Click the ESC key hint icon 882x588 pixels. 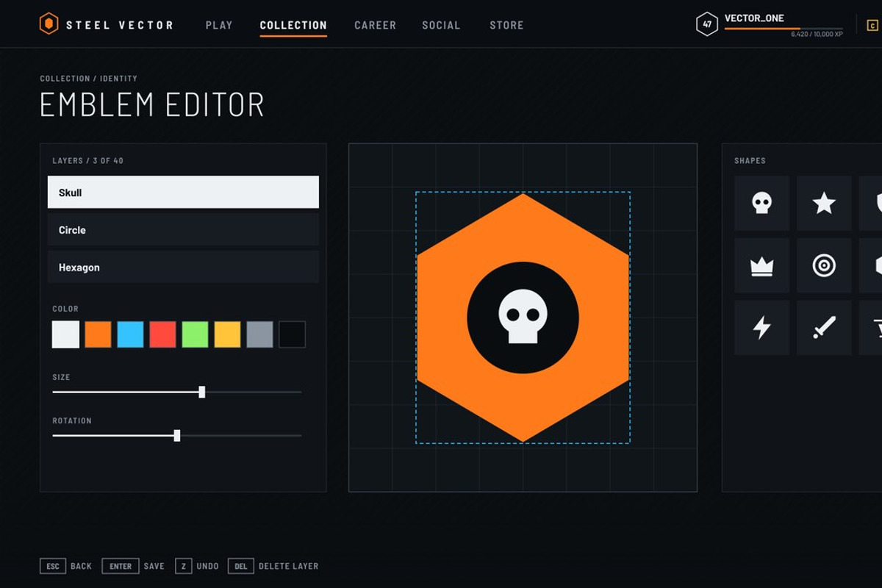click(x=52, y=566)
